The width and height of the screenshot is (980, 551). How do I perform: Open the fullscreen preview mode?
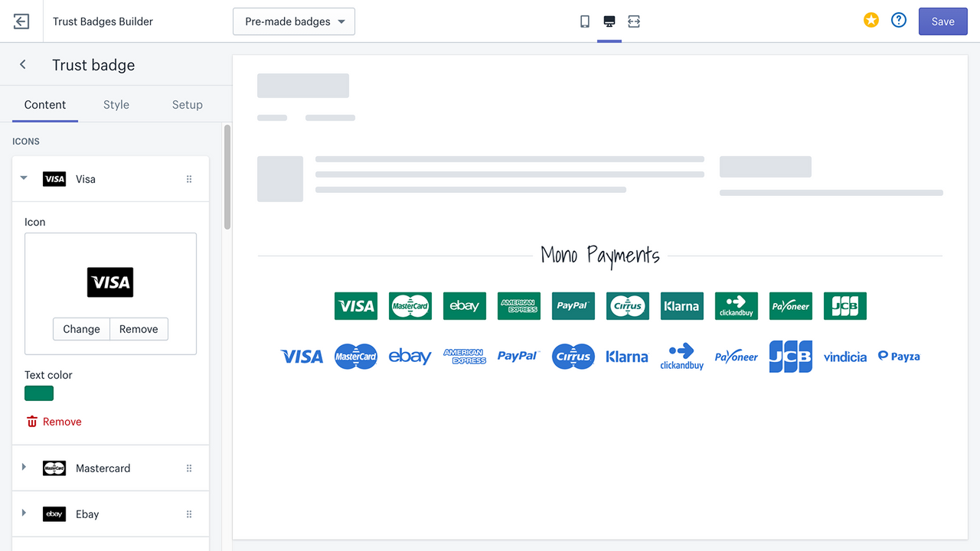tap(633, 21)
